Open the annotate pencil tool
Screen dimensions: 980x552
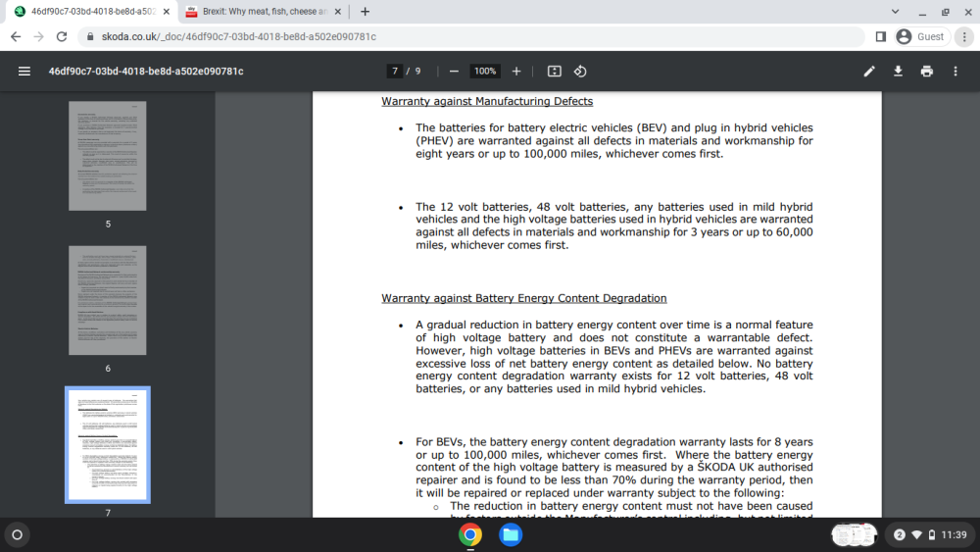click(x=868, y=72)
